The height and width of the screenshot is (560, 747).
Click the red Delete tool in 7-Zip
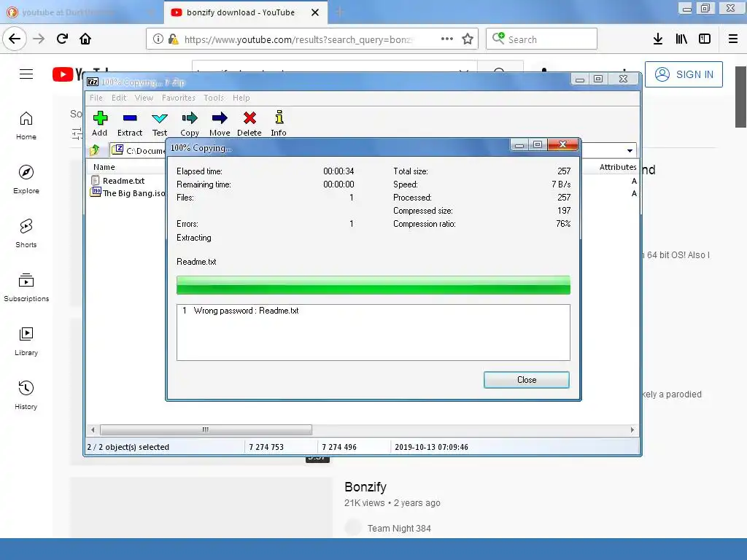(x=249, y=123)
